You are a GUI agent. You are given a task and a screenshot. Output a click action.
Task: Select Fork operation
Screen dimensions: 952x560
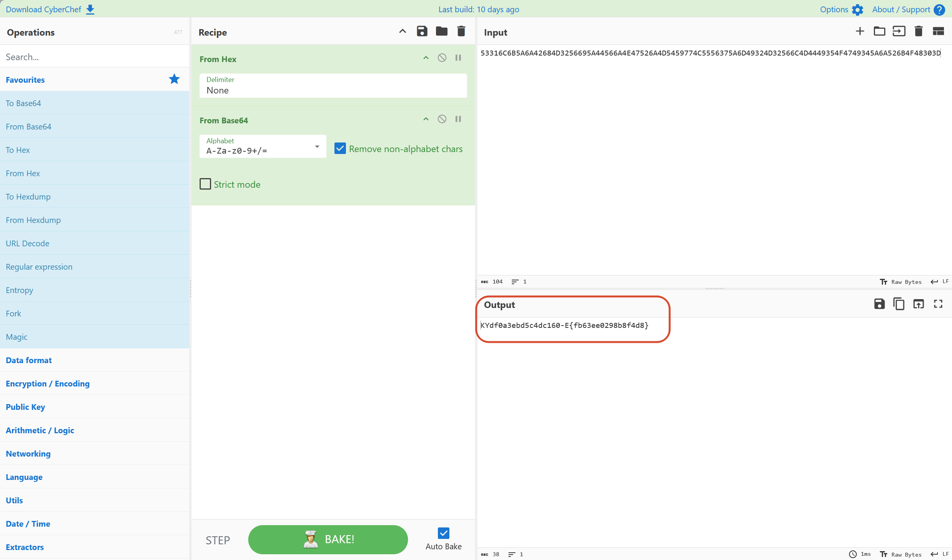95,313
